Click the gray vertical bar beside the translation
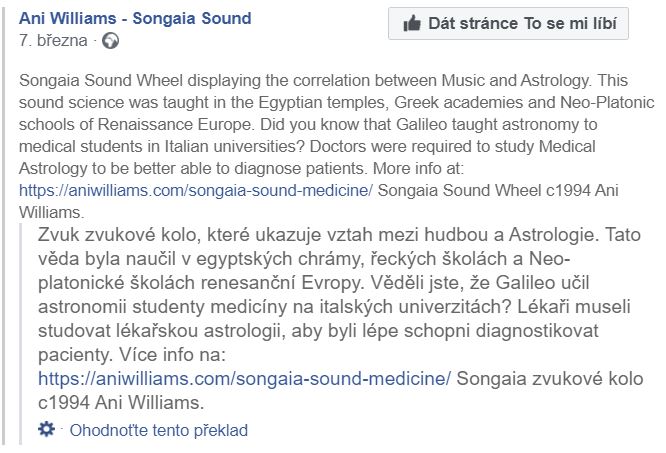 pos(27,330)
